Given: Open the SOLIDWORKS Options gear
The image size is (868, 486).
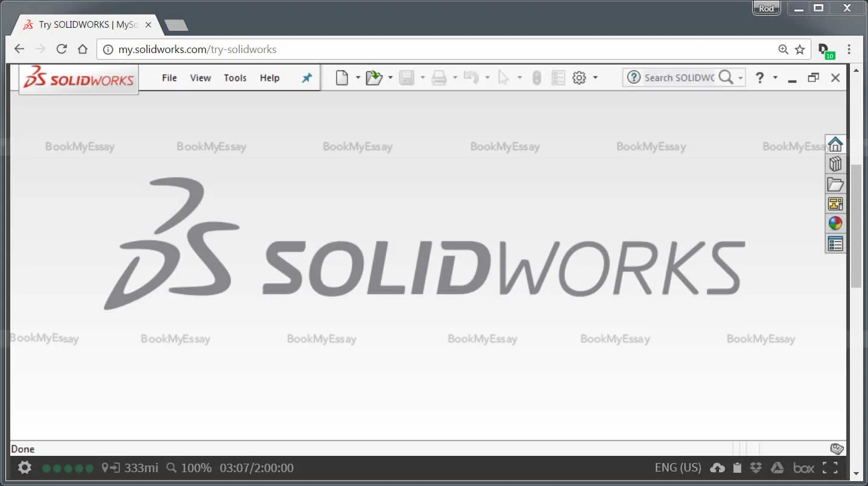Looking at the screenshot, I should pos(579,78).
